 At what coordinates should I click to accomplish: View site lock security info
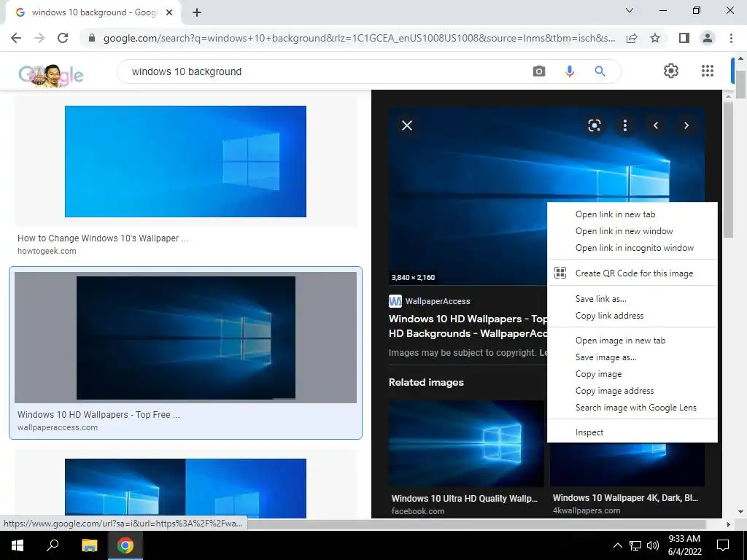pyautogui.click(x=92, y=38)
